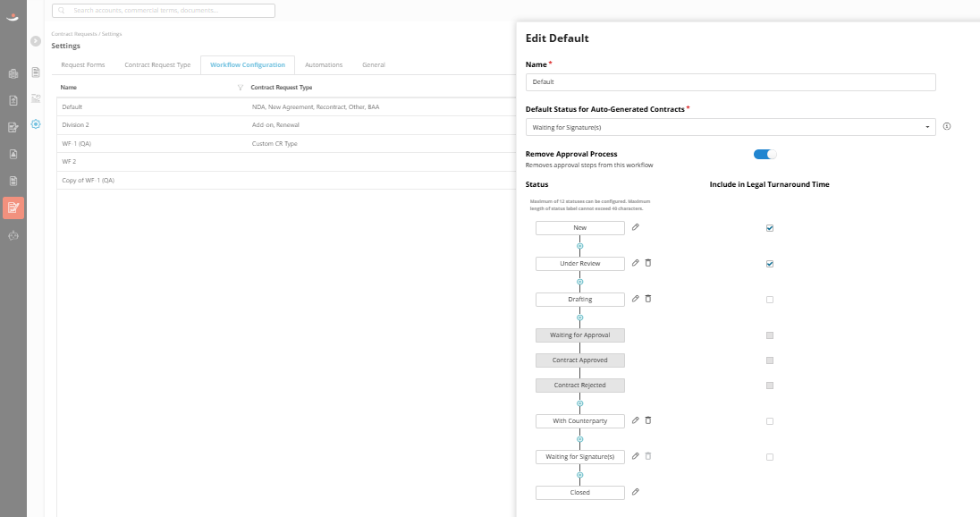Select the With Counterparty status box
Viewport: 980px width, 517px height.
(580, 421)
